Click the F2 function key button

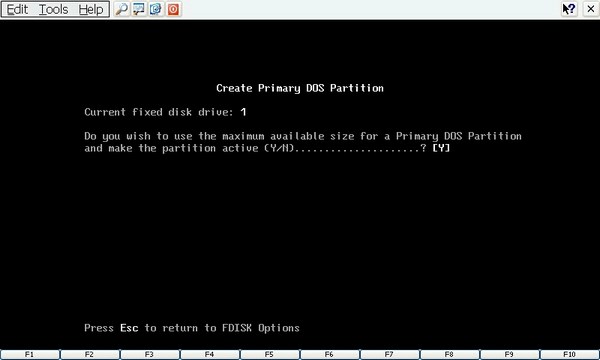point(90,355)
